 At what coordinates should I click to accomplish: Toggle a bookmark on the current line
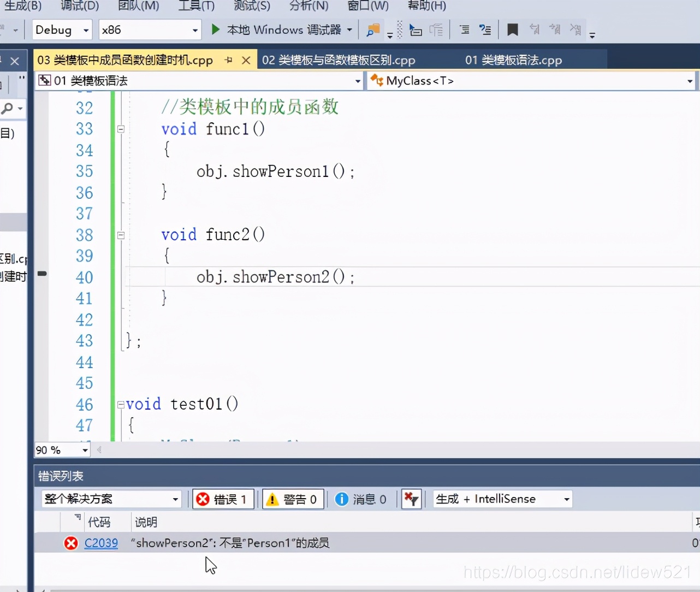[x=512, y=29]
